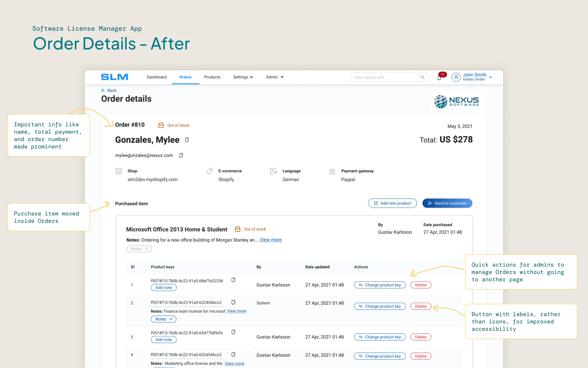Click Add new product button
588x368 pixels.
point(392,203)
